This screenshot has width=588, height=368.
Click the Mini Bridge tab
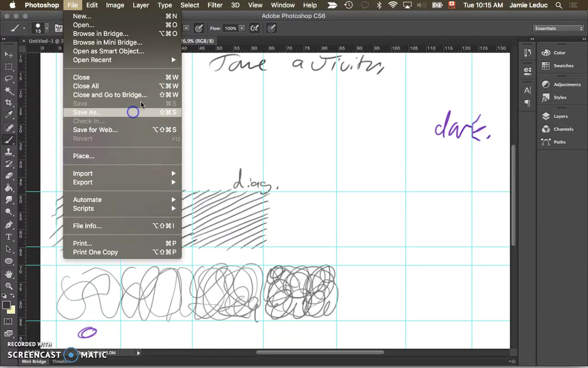point(34,362)
